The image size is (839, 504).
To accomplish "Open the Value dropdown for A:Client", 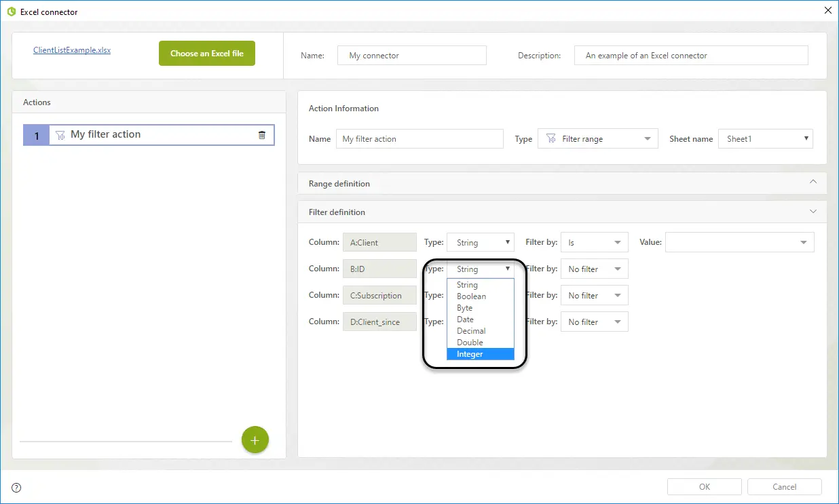I will [740, 242].
